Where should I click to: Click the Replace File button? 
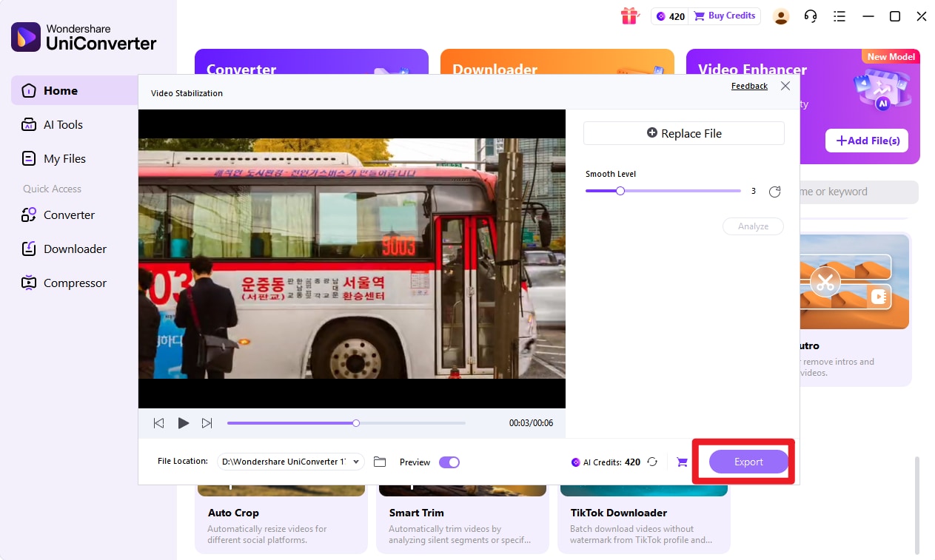pos(684,133)
